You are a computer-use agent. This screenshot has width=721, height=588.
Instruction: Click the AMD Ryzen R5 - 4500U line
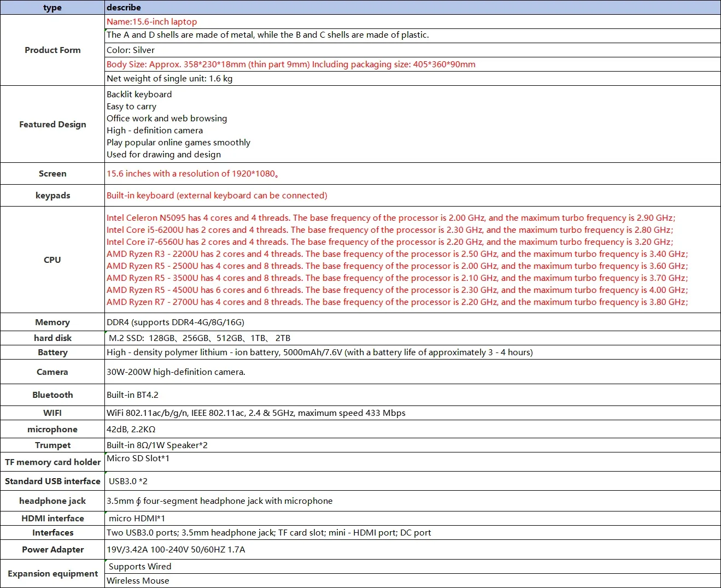[x=397, y=290]
